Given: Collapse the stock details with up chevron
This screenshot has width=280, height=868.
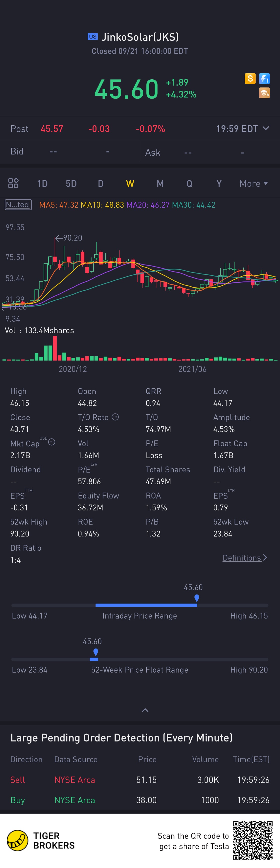Looking at the screenshot, I should coord(145,710).
